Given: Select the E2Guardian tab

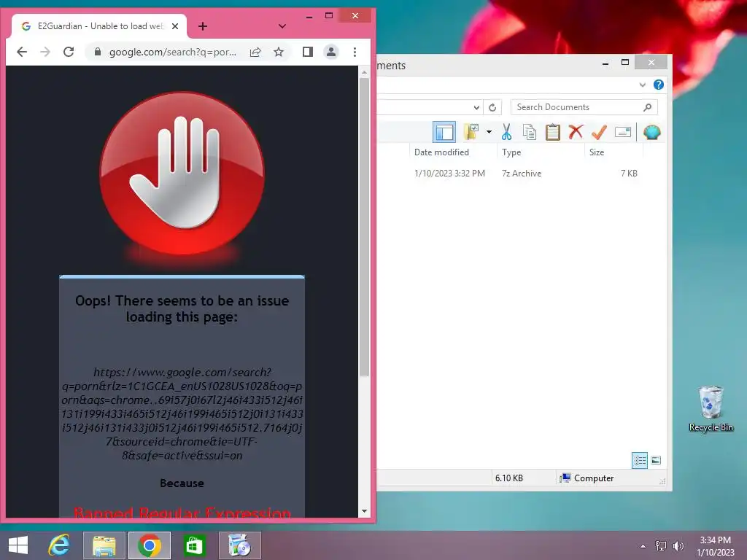Looking at the screenshot, I should click(x=99, y=26).
